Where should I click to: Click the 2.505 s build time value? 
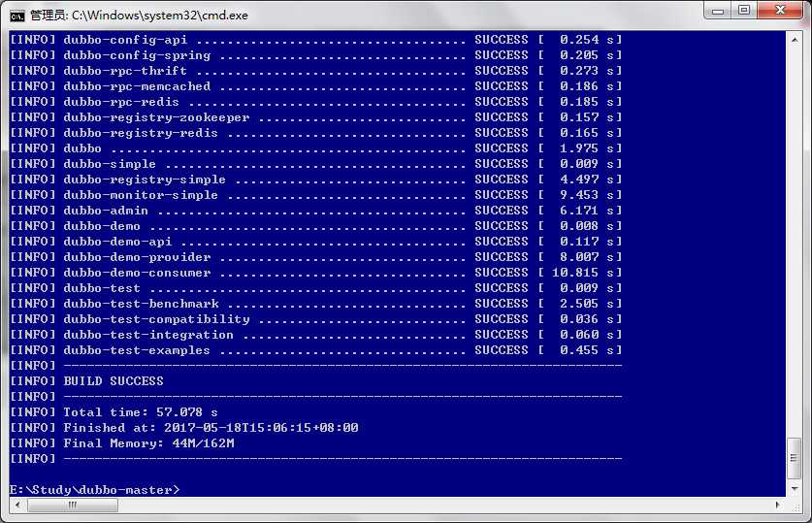tap(587, 304)
